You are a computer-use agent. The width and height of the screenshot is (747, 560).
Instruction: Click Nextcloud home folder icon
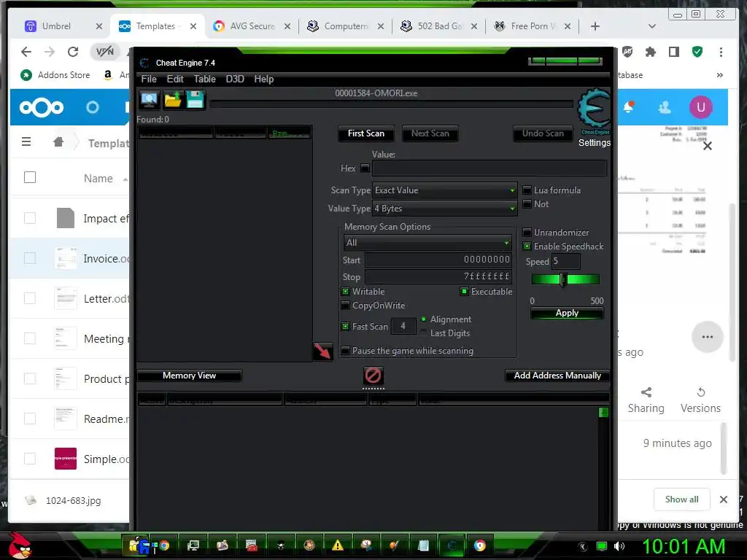[58, 142]
